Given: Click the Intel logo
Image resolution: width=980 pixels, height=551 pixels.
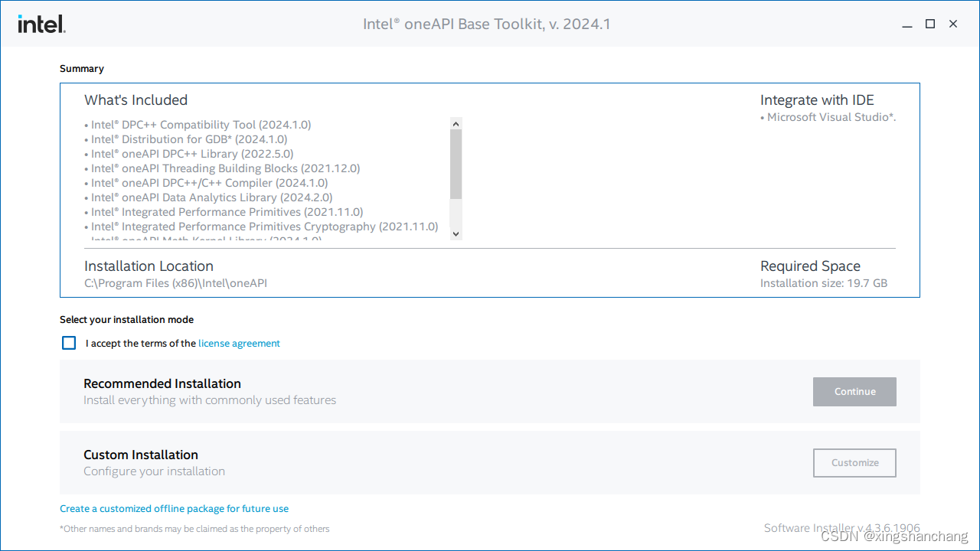Looking at the screenshot, I should point(41,24).
